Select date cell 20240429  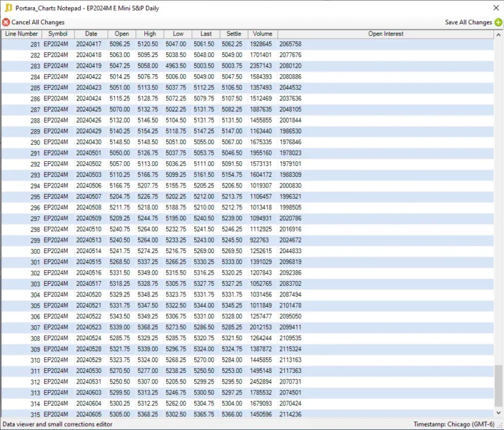pos(89,131)
